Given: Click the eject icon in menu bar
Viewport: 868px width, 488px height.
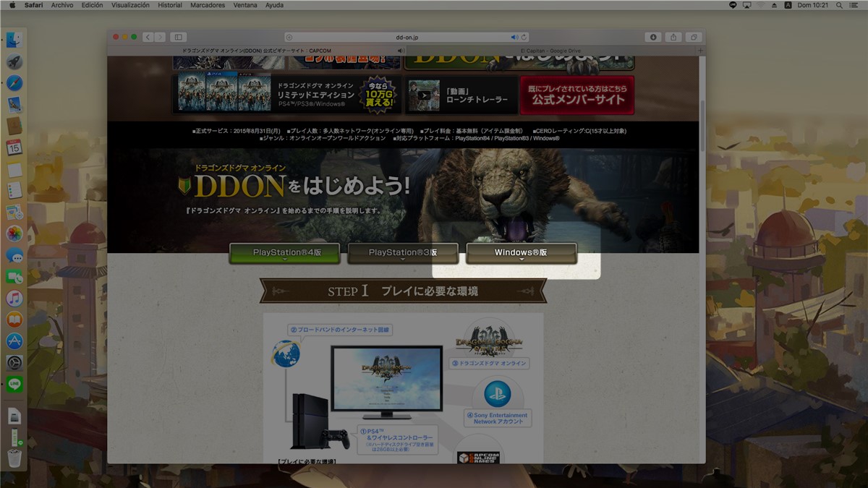Looking at the screenshot, I should (775, 5).
